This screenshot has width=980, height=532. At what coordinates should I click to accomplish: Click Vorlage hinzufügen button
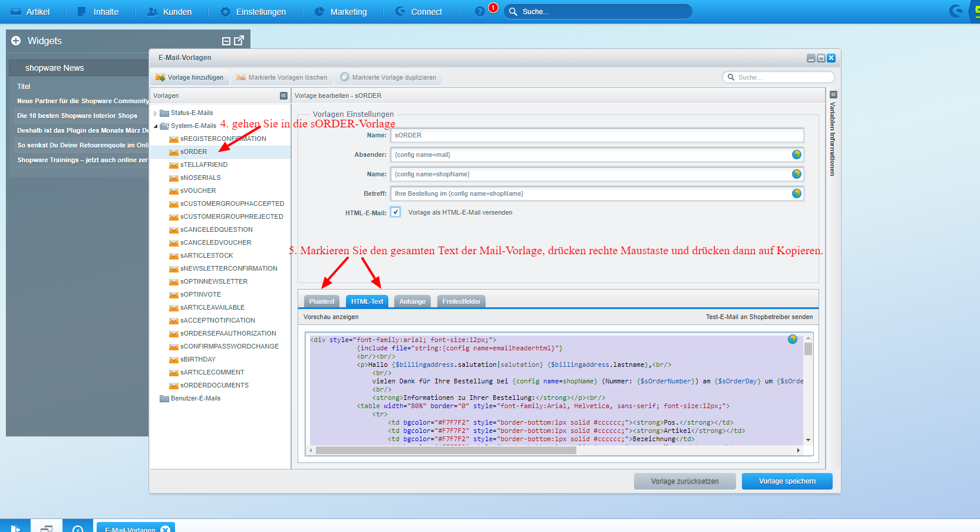coord(189,77)
